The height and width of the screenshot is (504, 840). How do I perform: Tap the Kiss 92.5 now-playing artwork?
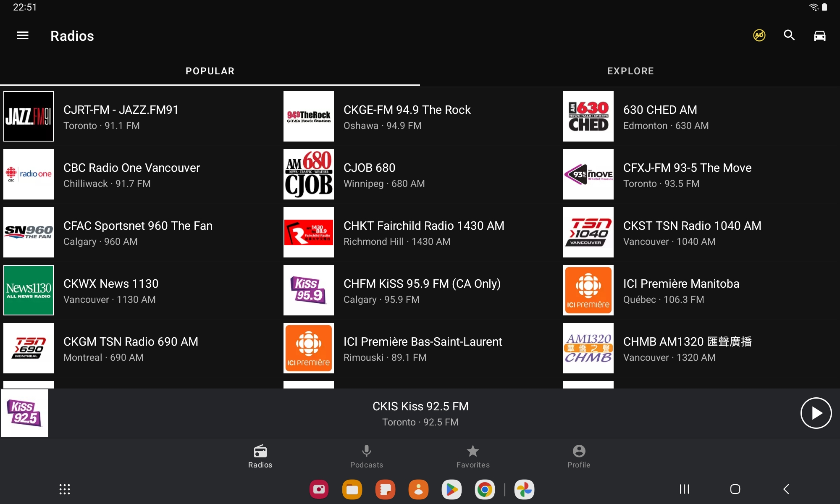click(25, 413)
